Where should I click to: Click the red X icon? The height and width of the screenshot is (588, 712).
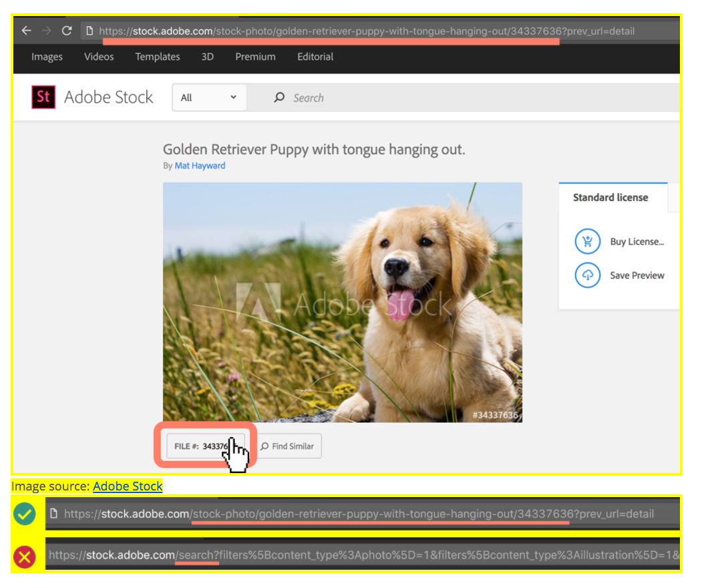point(25,555)
